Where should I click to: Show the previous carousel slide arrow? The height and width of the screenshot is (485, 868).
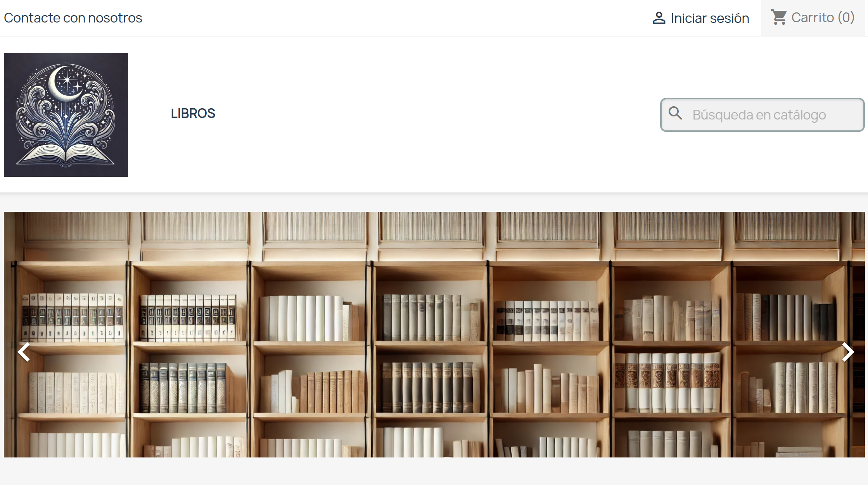coord(24,352)
